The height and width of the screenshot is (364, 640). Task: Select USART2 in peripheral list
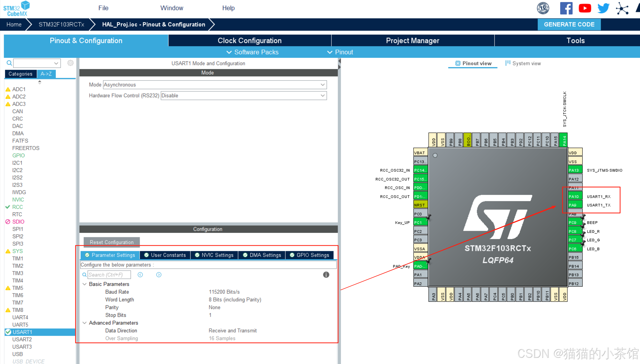[22, 339]
